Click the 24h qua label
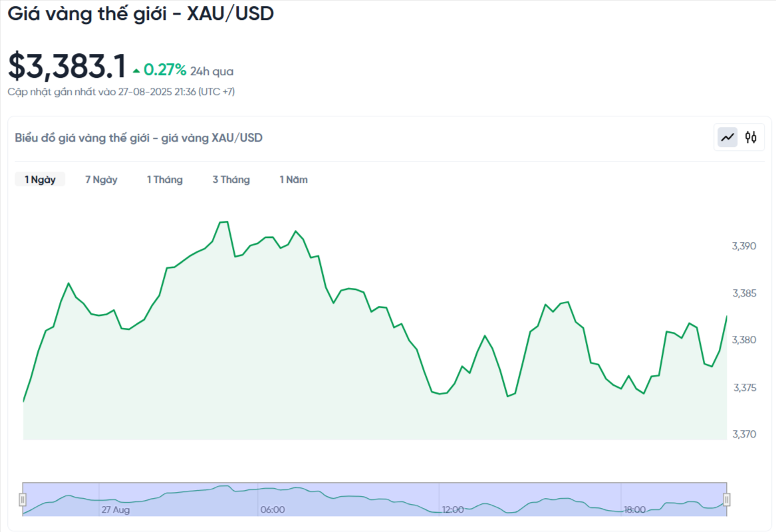 212,71
